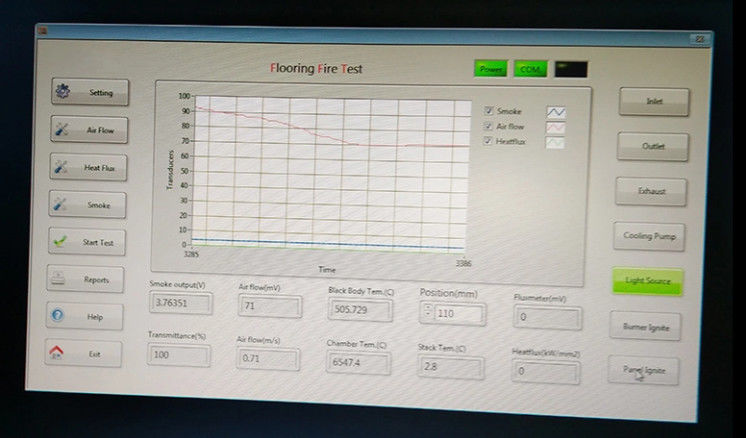
Task: Select the Heat Flux icon
Action: pos(61,168)
